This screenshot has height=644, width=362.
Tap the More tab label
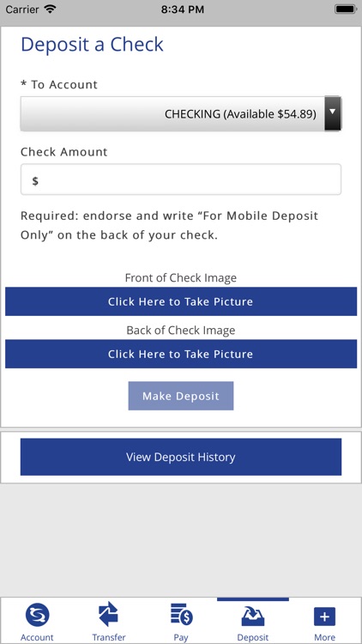click(x=324, y=637)
